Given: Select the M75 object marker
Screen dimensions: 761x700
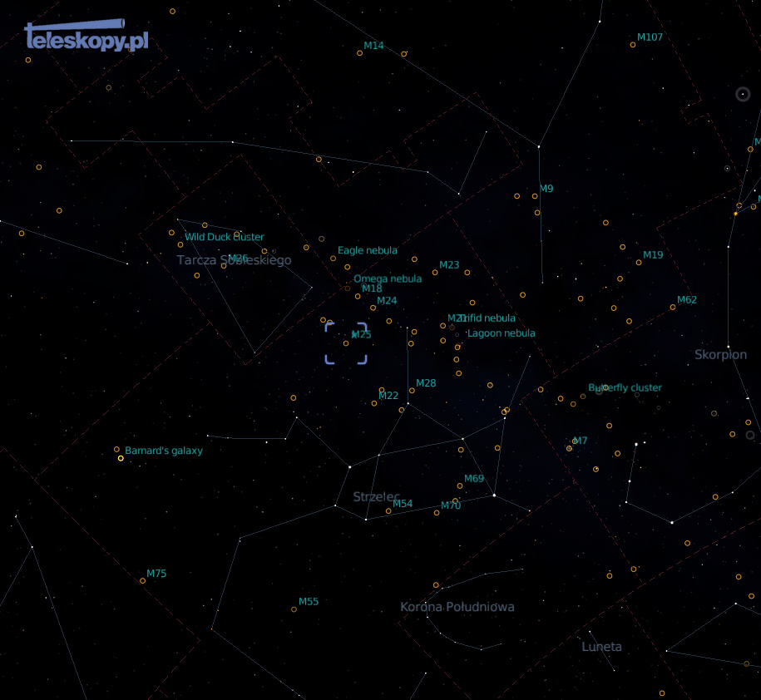Looking at the screenshot, I should (x=143, y=580).
